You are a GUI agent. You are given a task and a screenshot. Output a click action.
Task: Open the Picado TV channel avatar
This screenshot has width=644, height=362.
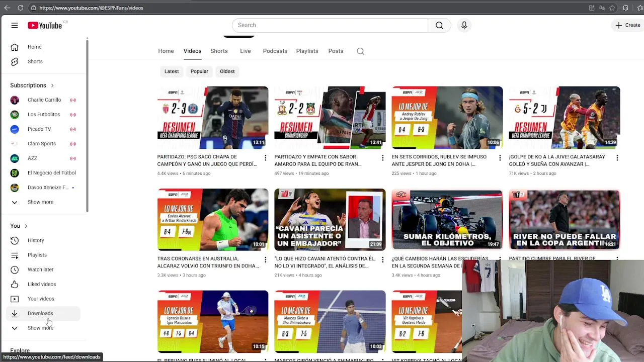[x=15, y=129]
